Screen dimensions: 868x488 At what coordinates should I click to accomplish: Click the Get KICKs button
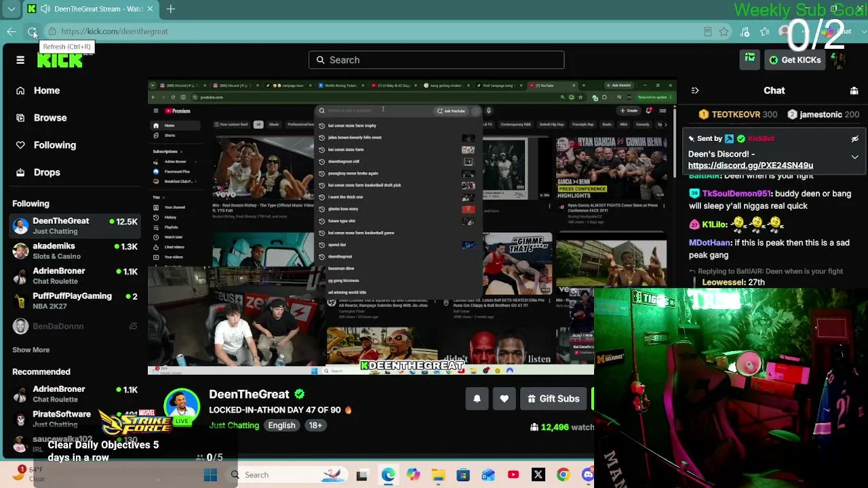(x=795, y=60)
